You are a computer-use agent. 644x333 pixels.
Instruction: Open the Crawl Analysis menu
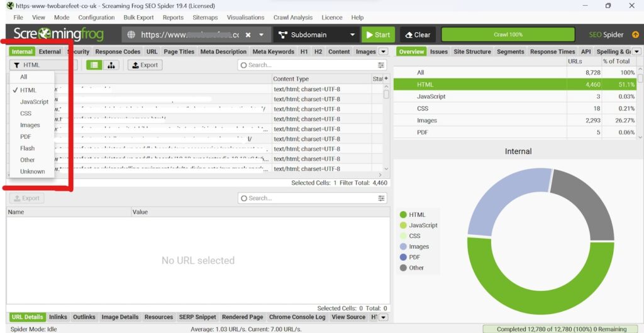[x=293, y=18]
